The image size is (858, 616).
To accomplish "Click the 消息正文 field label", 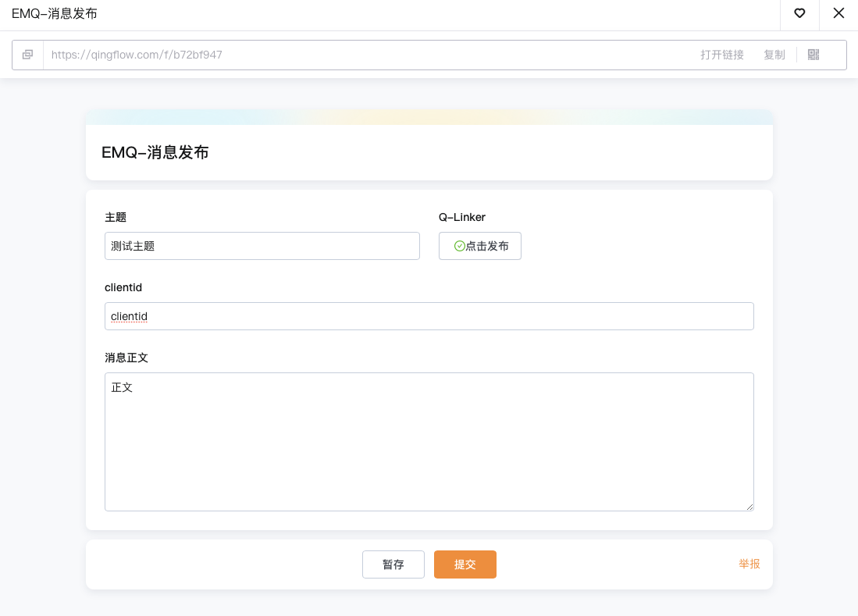I will [126, 358].
